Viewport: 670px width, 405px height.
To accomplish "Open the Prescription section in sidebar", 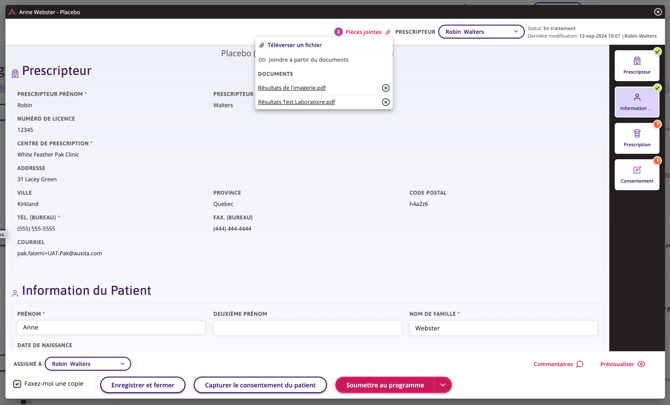I will click(x=636, y=137).
